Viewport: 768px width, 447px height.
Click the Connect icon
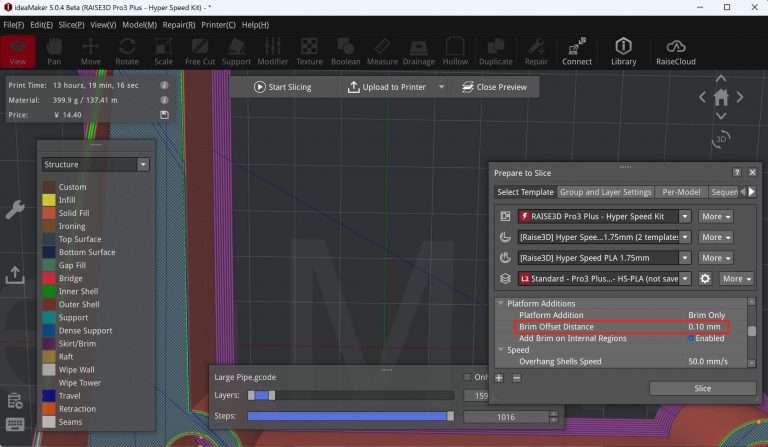point(576,52)
